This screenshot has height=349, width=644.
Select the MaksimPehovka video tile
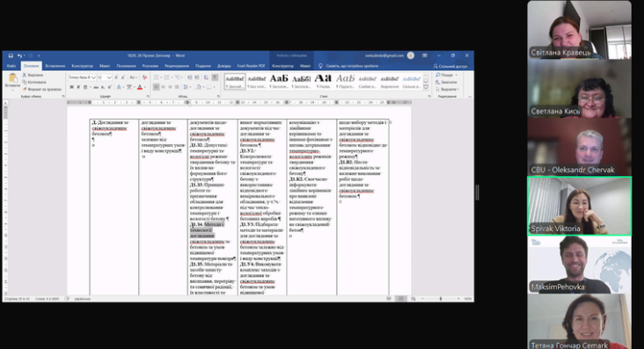click(579, 265)
